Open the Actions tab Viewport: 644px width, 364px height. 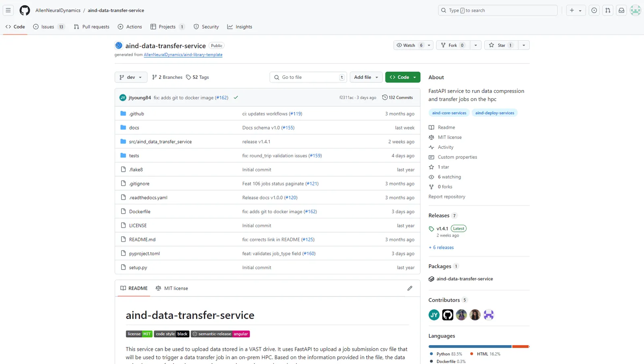[x=130, y=27]
